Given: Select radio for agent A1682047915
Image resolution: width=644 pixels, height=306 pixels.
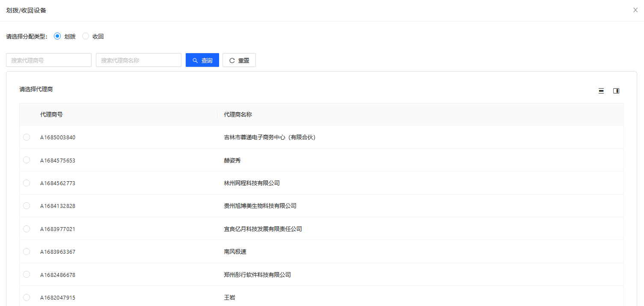Looking at the screenshot, I should 27,297.
